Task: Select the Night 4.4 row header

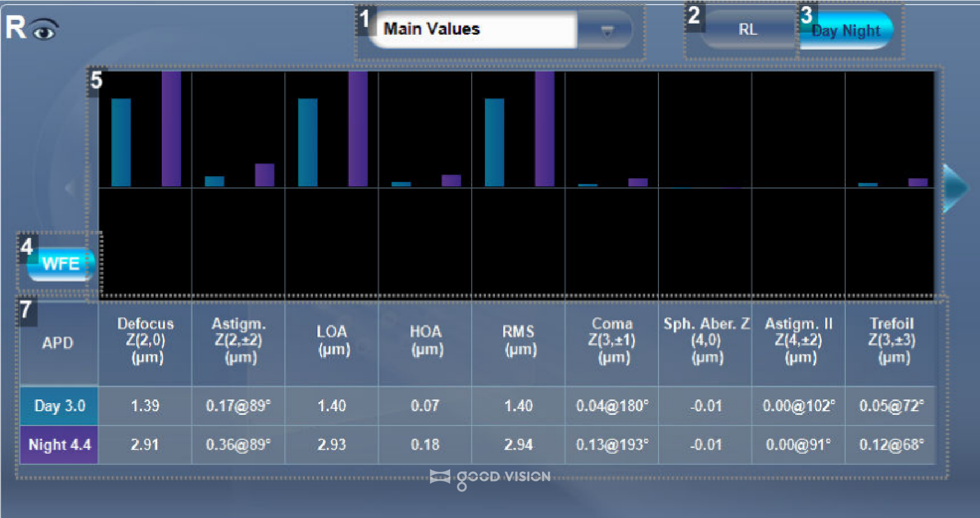Action: pyautogui.click(x=59, y=445)
